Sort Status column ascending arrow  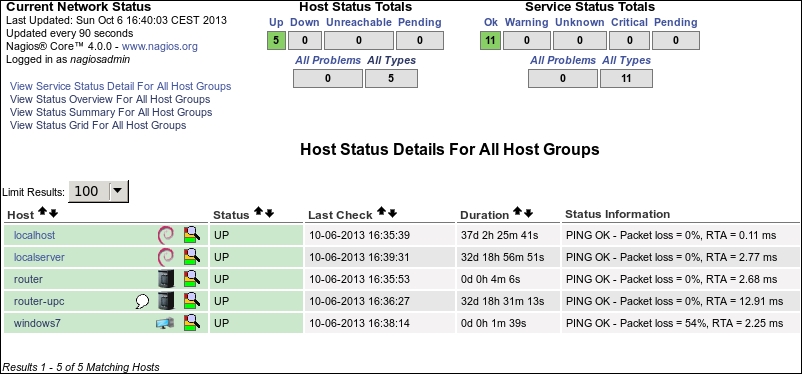[258, 212]
